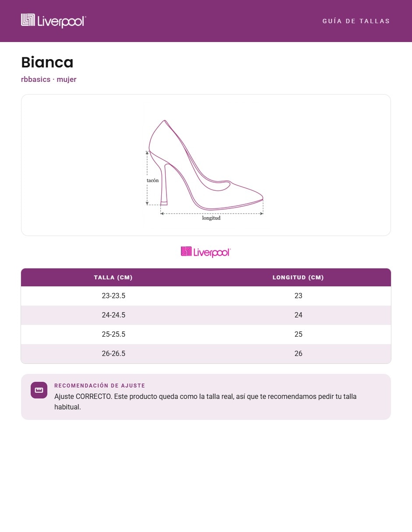Click longitud value 23 in the table
This screenshot has width=412, height=532.
point(298,296)
